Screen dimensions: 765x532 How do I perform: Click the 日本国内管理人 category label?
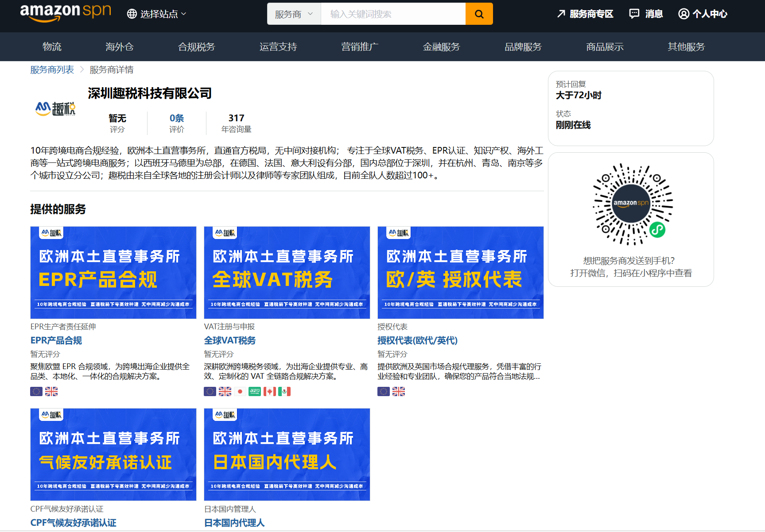pyautogui.click(x=230, y=509)
